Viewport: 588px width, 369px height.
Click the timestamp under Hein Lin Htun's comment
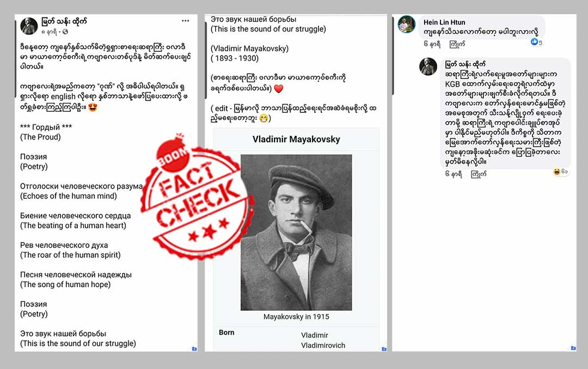point(432,44)
